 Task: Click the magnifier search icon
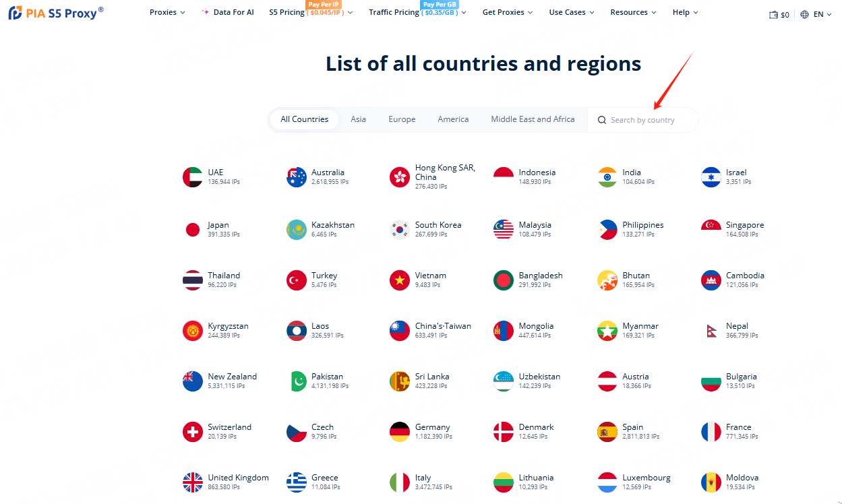pyautogui.click(x=602, y=120)
